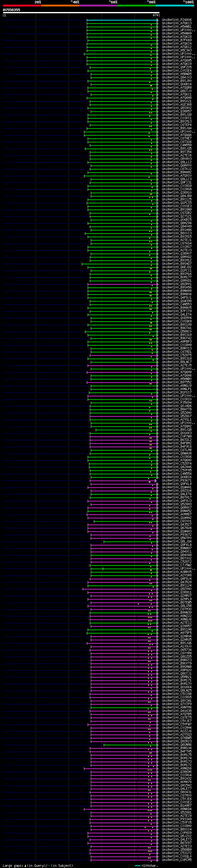197x868 pixels.
Task: Open the UniRef100_A5ANA9 entry
Action: click(177, 33)
